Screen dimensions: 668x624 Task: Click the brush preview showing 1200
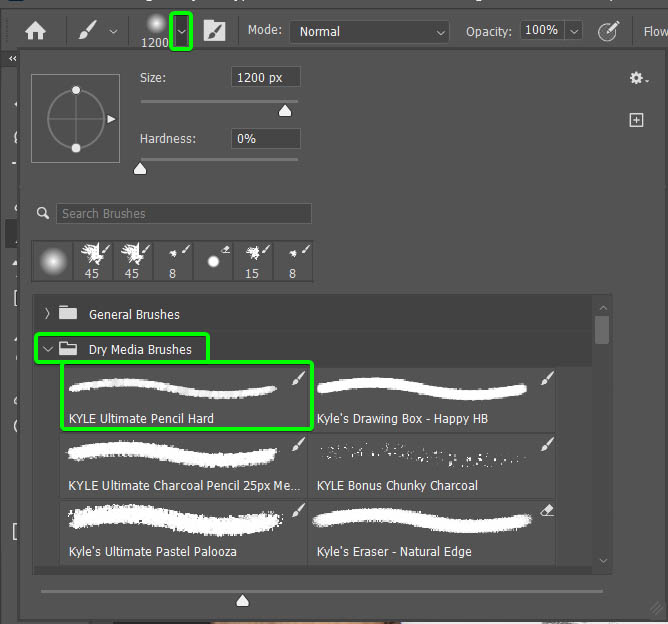pos(155,31)
